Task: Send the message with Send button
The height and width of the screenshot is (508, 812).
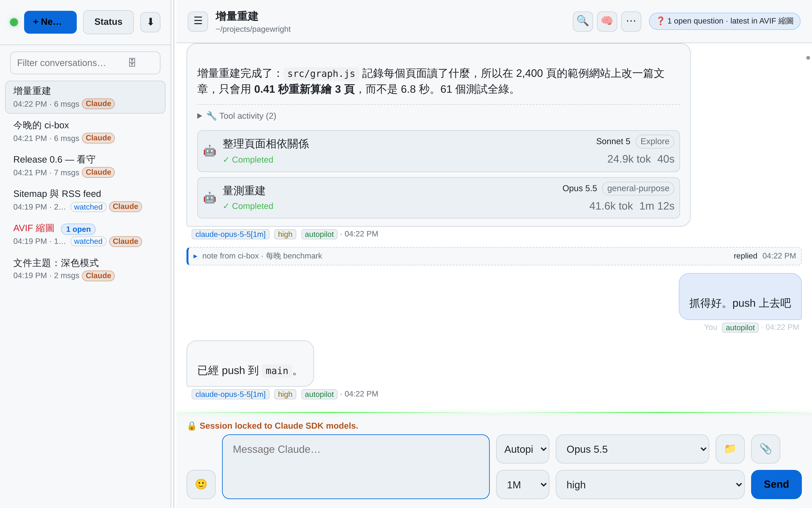Action: (776, 484)
